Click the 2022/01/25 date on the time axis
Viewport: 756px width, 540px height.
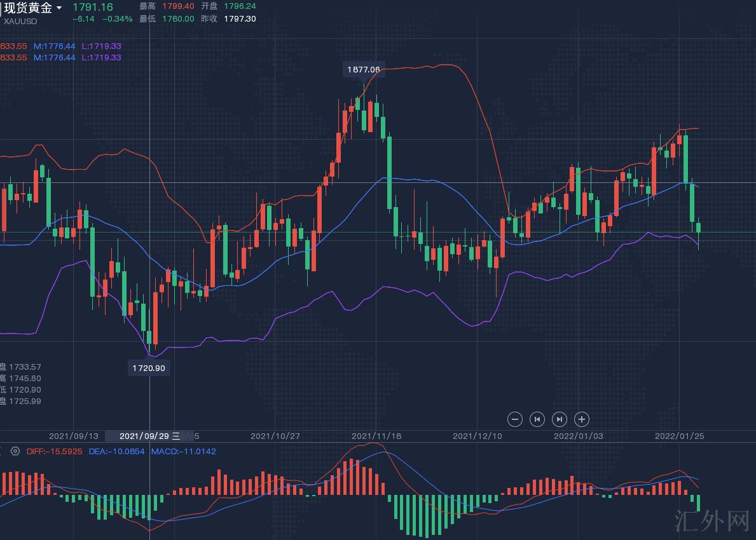[679, 436]
